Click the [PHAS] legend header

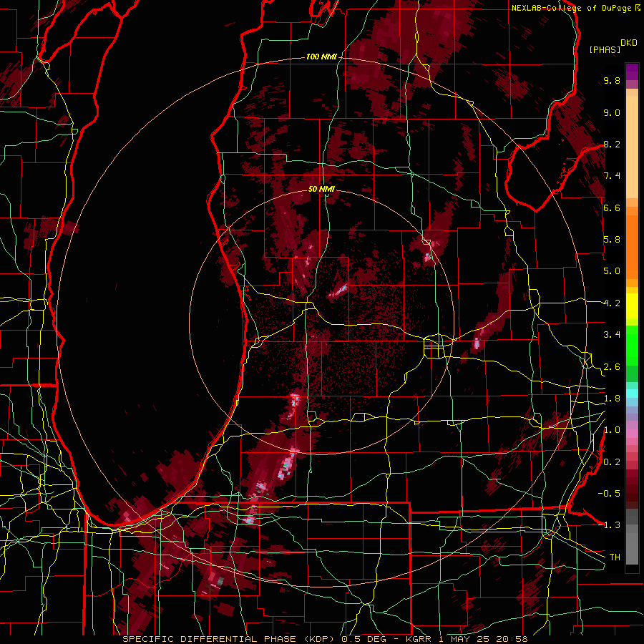tap(605, 49)
